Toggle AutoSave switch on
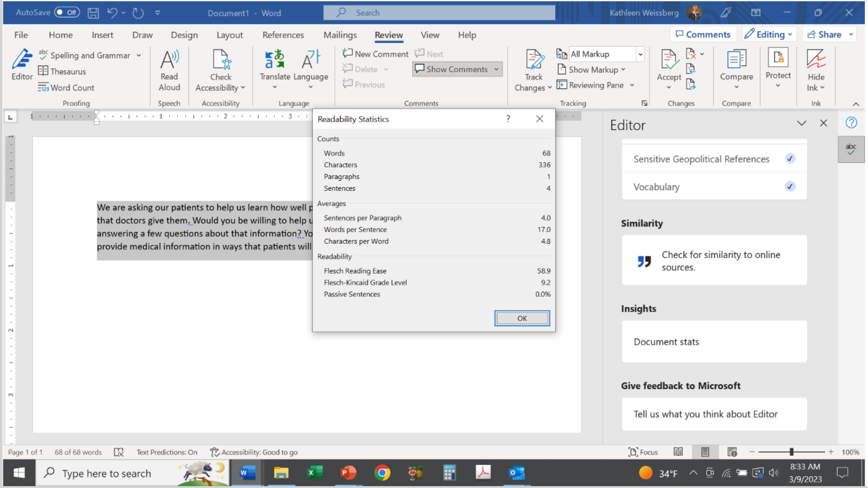The image size is (868, 488). (67, 12)
